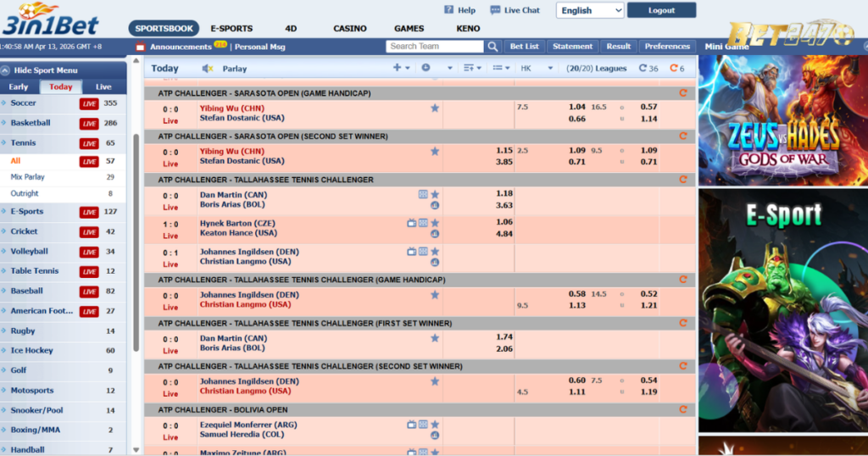This screenshot has height=456, width=868.
Task: Refresh Tallahassee Game Handicap league
Action: 683,280
